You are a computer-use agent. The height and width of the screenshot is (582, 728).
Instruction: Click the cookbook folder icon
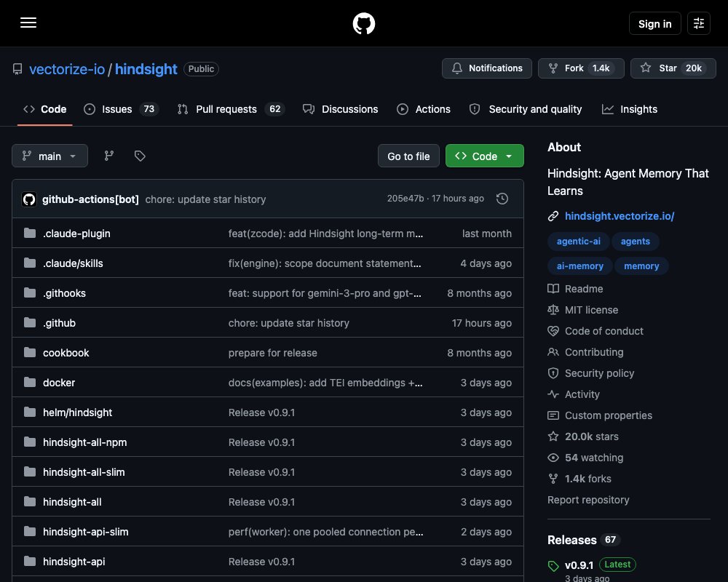[x=30, y=352]
